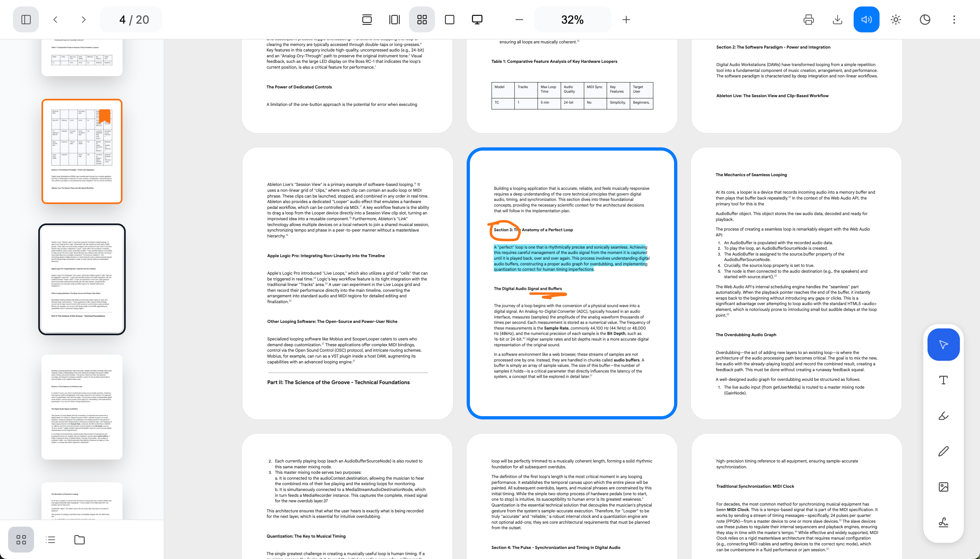
Task: Open the more options menu
Action: tap(953, 19)
